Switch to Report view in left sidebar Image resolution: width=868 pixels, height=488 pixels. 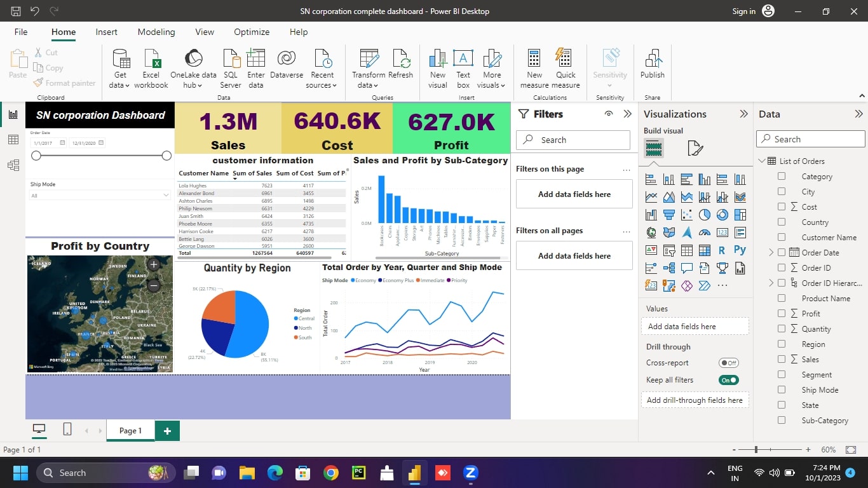point(13,114)
